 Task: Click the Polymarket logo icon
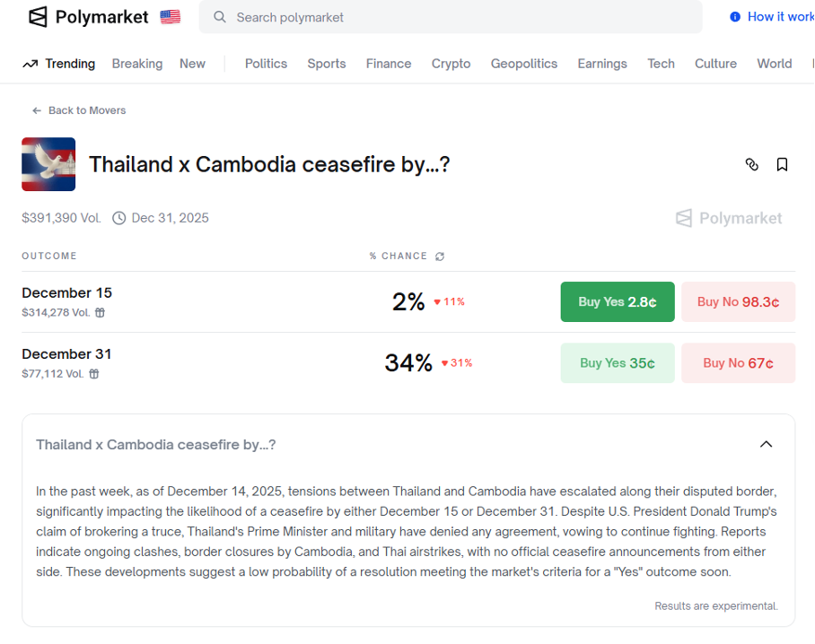point(37,17)
